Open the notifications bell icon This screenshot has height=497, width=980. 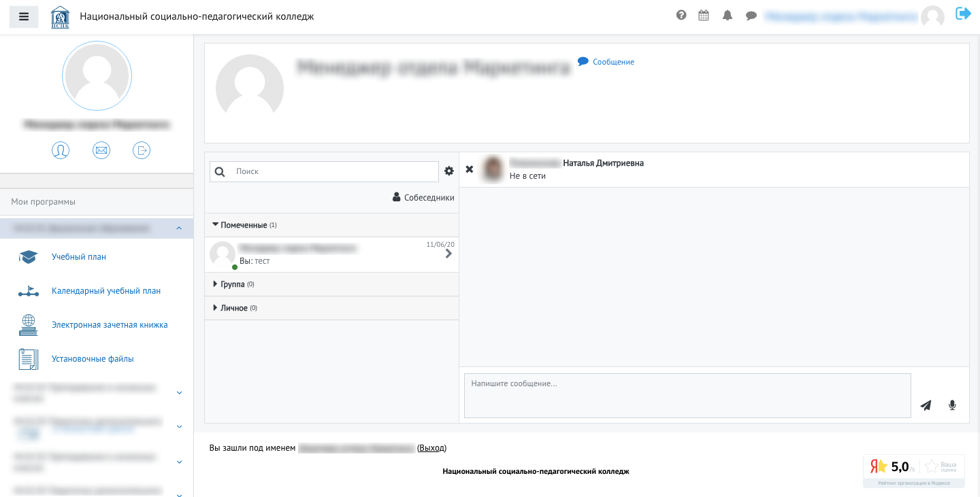(727, 14)
